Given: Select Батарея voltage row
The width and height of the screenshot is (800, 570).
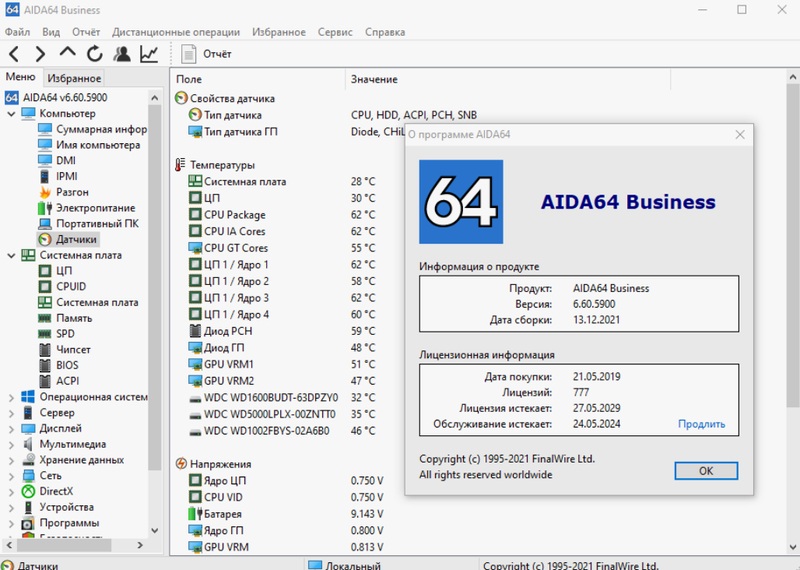Looking at the screenshot, I should 286,514.
